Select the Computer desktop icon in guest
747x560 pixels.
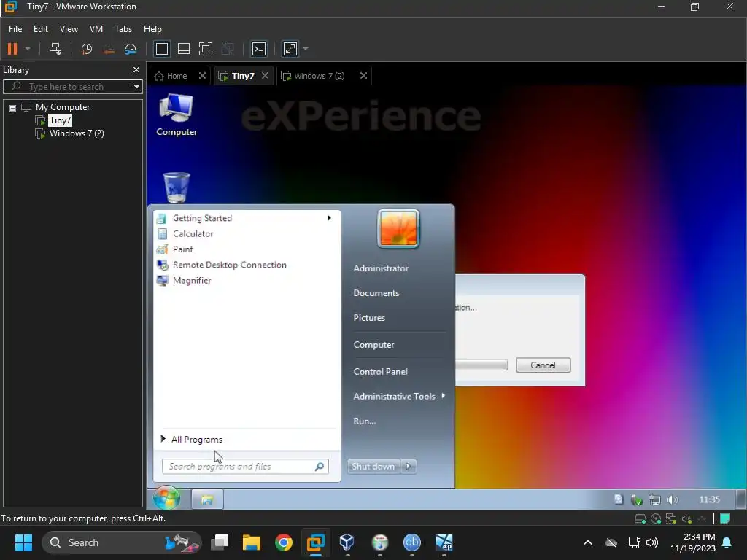pyautogui.click(x=177, y=114)
